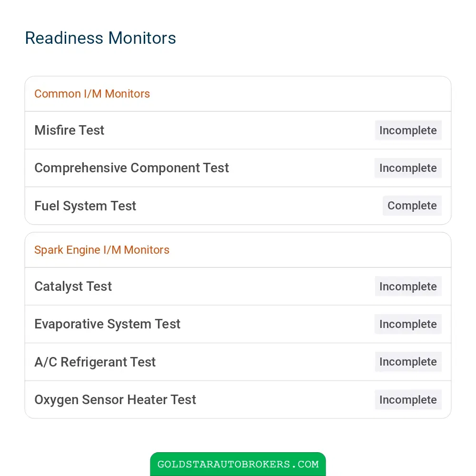476x476 pixels.
Task: Click the Common I/M Monitors section header
Action: point(92,94)
